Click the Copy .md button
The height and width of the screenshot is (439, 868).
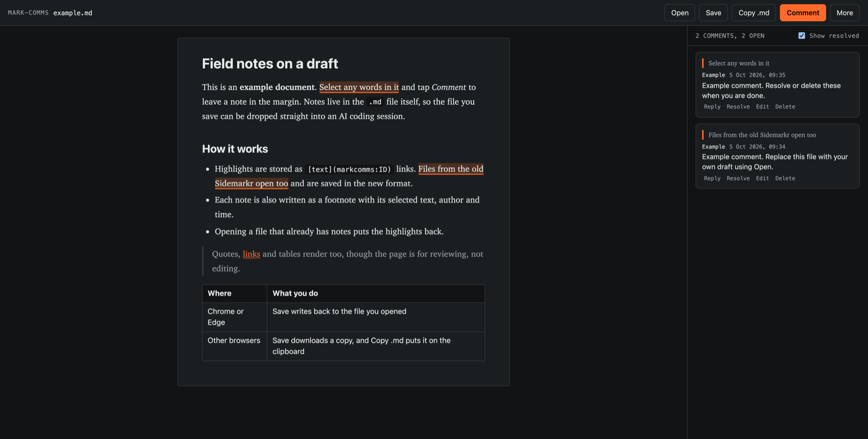(x=754, y=13)
